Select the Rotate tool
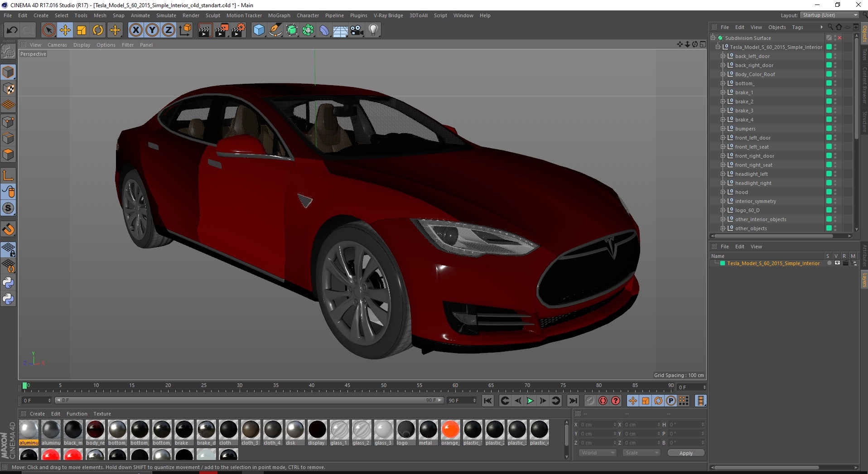This screenshot has height=474, width=868. pos(98,30)
